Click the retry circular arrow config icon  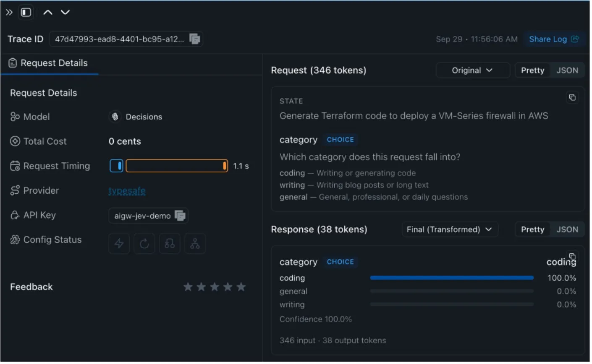[x=144, y=244]
